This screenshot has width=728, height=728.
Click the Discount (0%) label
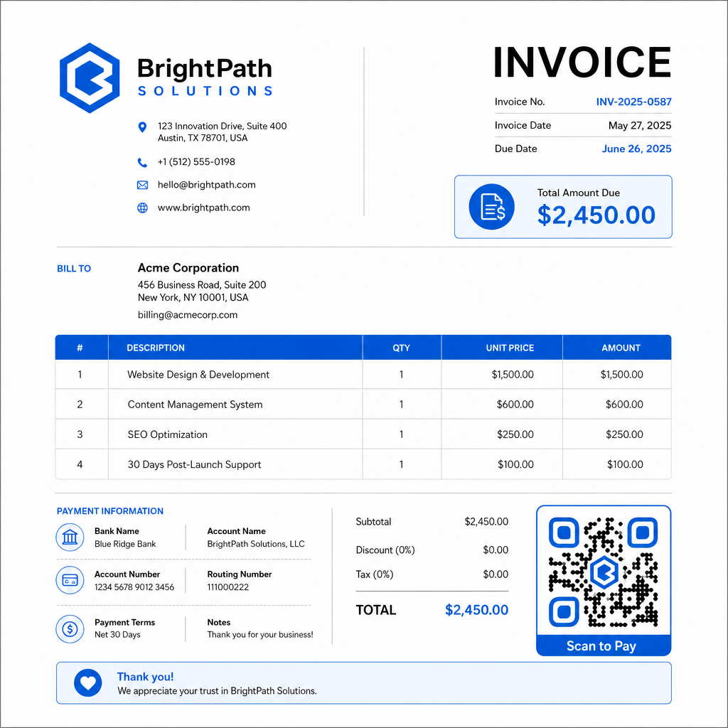coord(385,550)
